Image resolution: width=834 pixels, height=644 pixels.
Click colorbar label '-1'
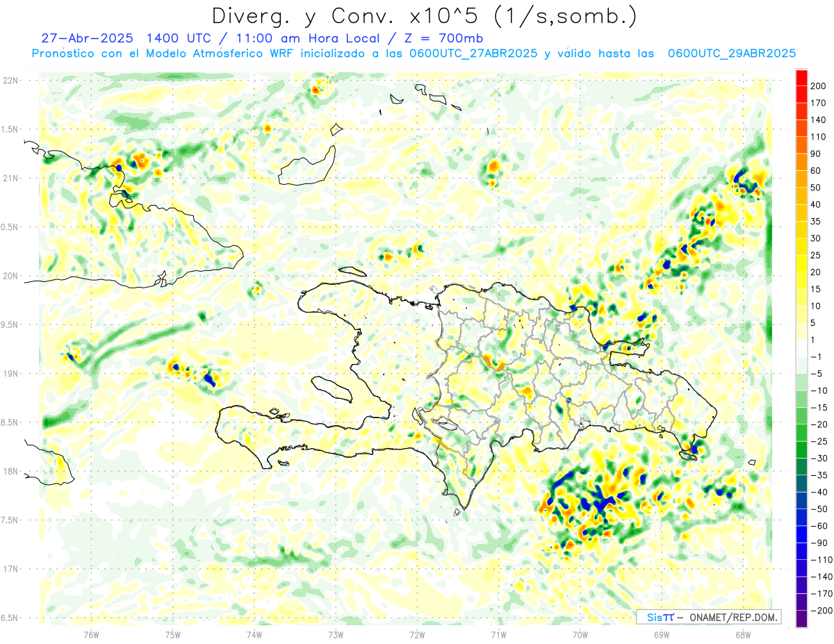[x=817, y=357]
